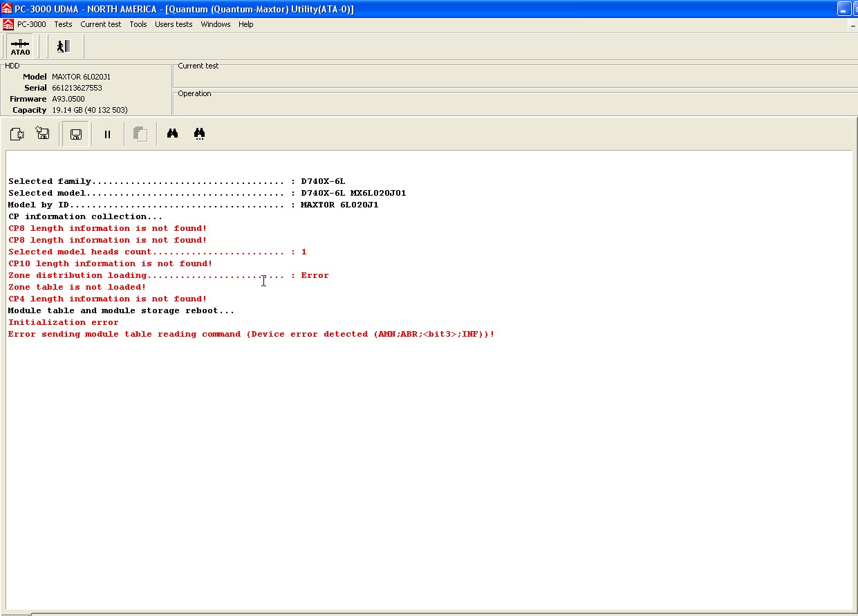Click the red PC-3000 logo in menu bar
Image resolution: width=858 pixels, height=616 pixels.
[8, 24]
